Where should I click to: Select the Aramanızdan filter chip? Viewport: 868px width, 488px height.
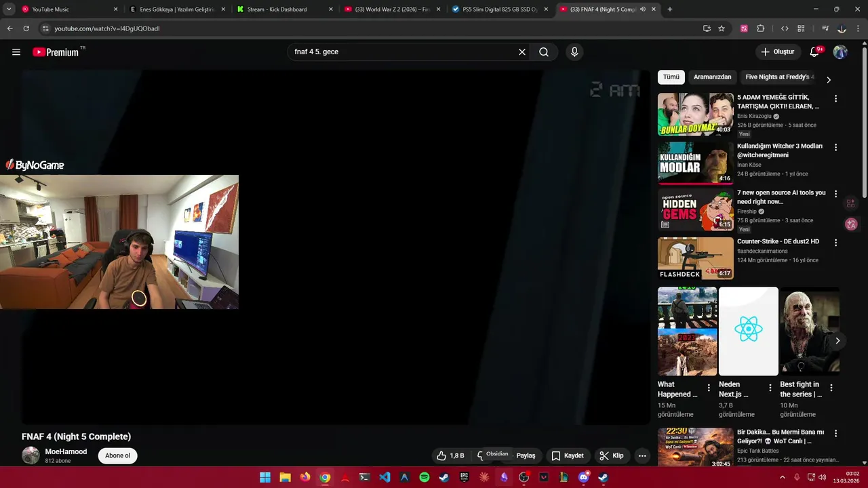tap(712, 77)
